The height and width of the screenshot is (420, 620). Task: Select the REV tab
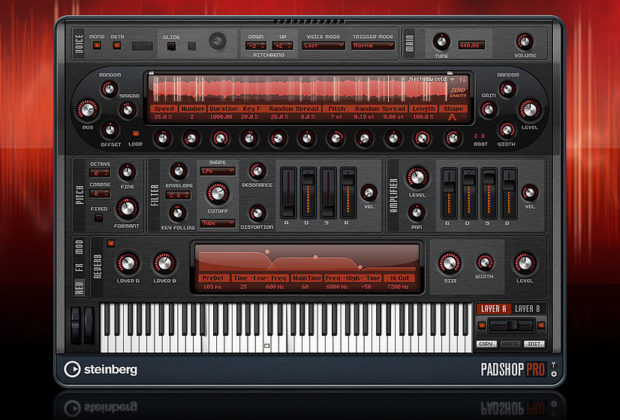pyautogui.click(x=79, y=287)
